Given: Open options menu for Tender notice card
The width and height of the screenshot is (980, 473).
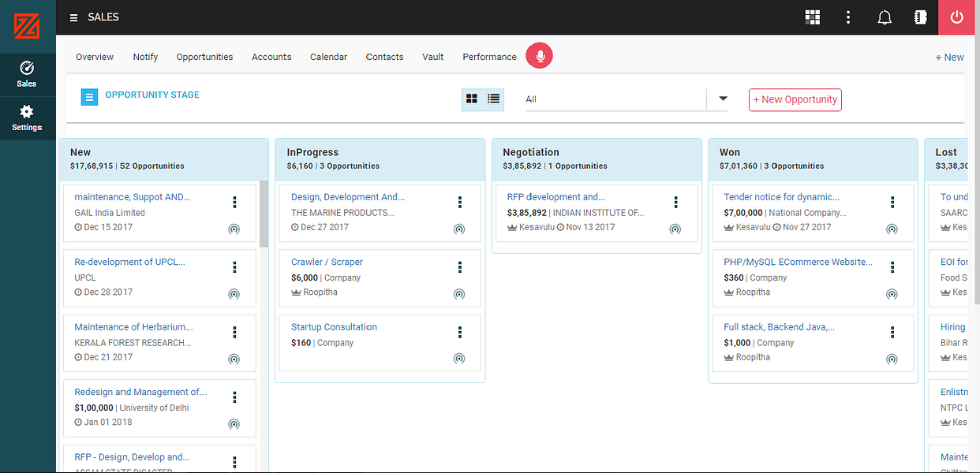Looking at the screenshot, I should [x=892, y=203].
